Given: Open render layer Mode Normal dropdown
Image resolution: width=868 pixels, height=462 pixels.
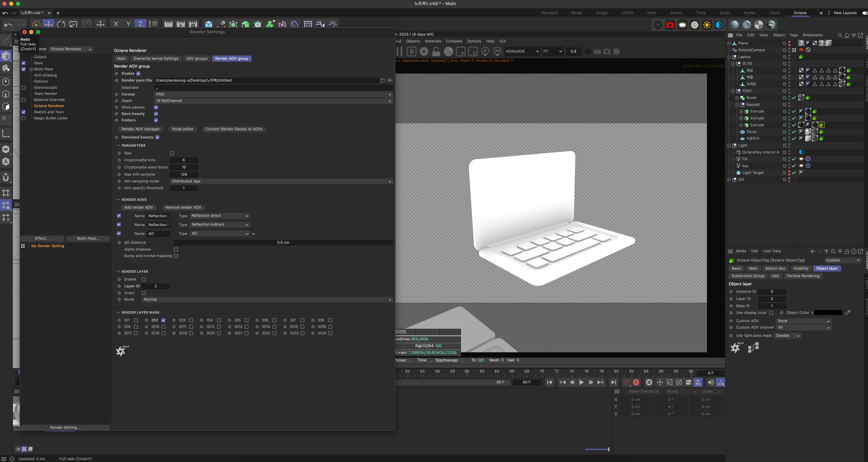Looking at the screenshot, I should (267, 299).
